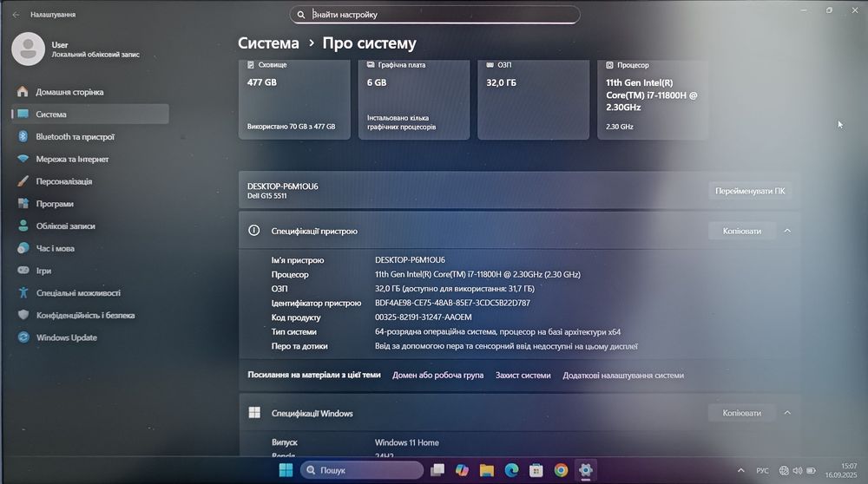Screen dimensions: 868x484
Task: Click the paintbrush icon for Персоналізація
Action: coord(23,181)
